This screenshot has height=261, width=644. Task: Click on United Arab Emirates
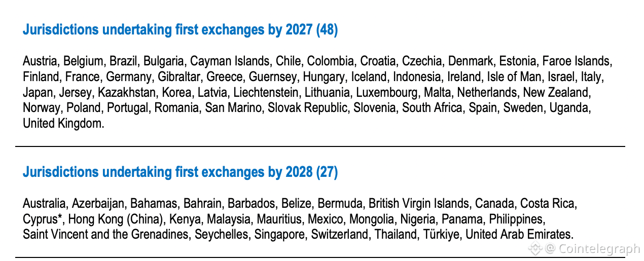click(x=519, y=235)
